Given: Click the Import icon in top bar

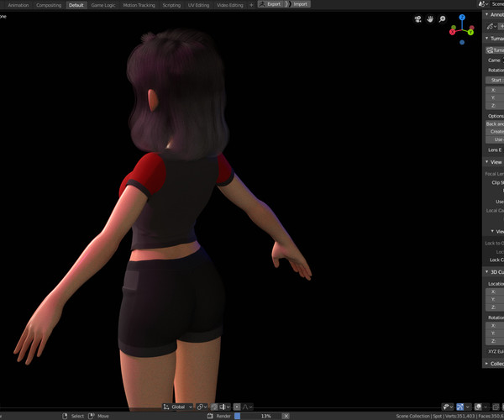Looking at the screenshot, I should coord(288,4).
